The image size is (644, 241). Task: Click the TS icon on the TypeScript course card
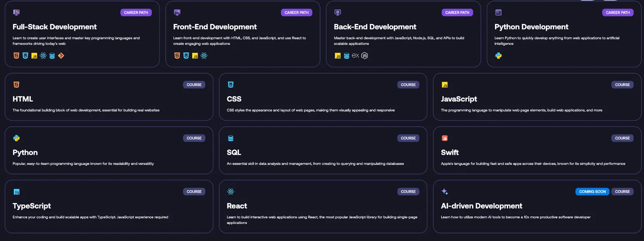pos(16,191)
